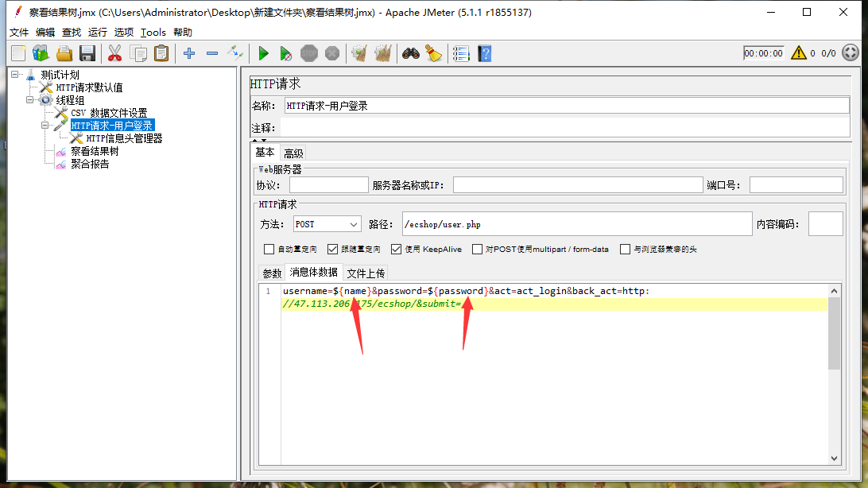Enable multipart / form-data for POST checkbox

477,250
